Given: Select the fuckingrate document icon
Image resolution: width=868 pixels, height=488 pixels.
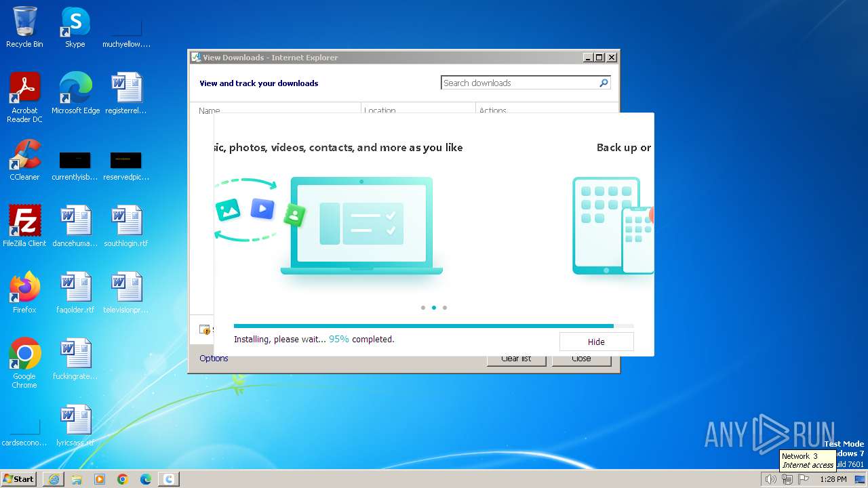Looking at the screenshot, I should [75, 359].
